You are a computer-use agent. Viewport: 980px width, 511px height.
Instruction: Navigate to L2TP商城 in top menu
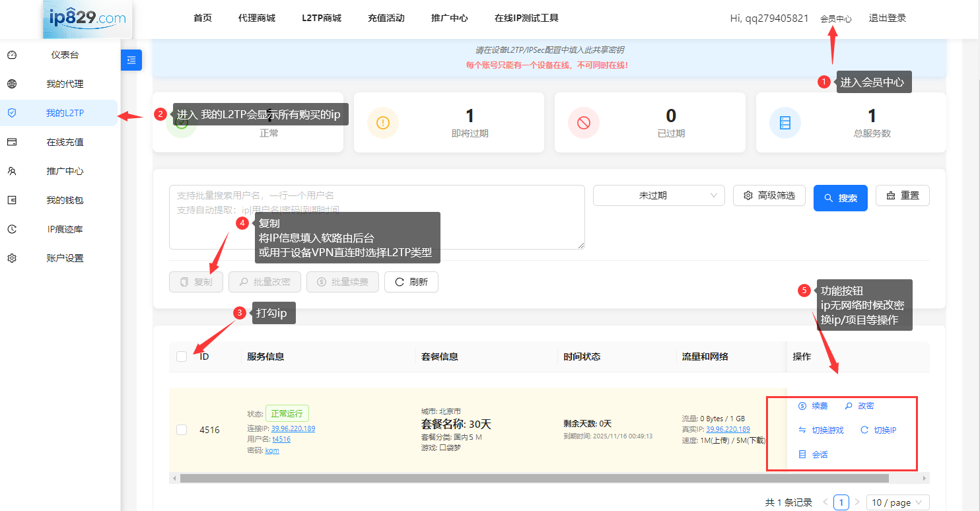(321, 18)
